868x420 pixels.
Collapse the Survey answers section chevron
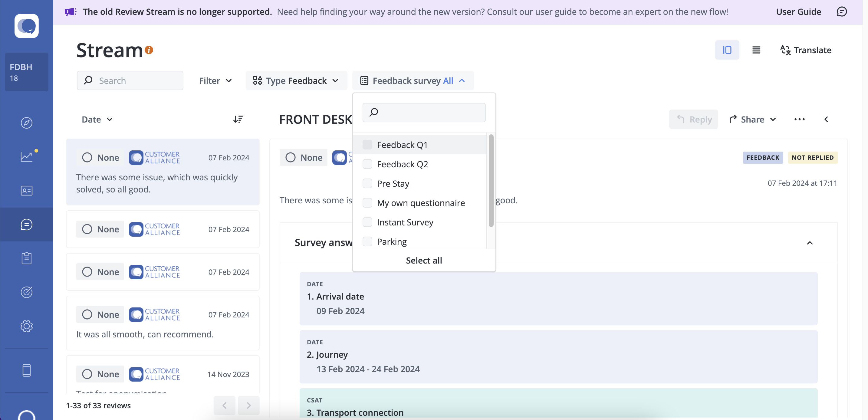[x=810, y=243]
